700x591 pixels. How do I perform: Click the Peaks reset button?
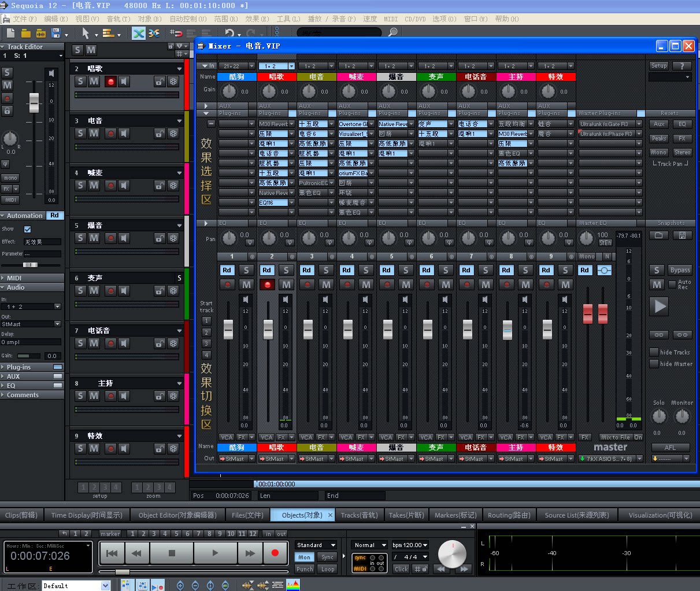[x=659, y=138]
